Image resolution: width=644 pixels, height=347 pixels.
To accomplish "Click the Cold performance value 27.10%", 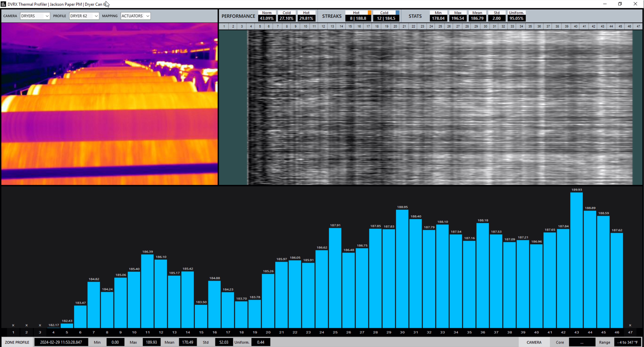I will coord(286,18).
